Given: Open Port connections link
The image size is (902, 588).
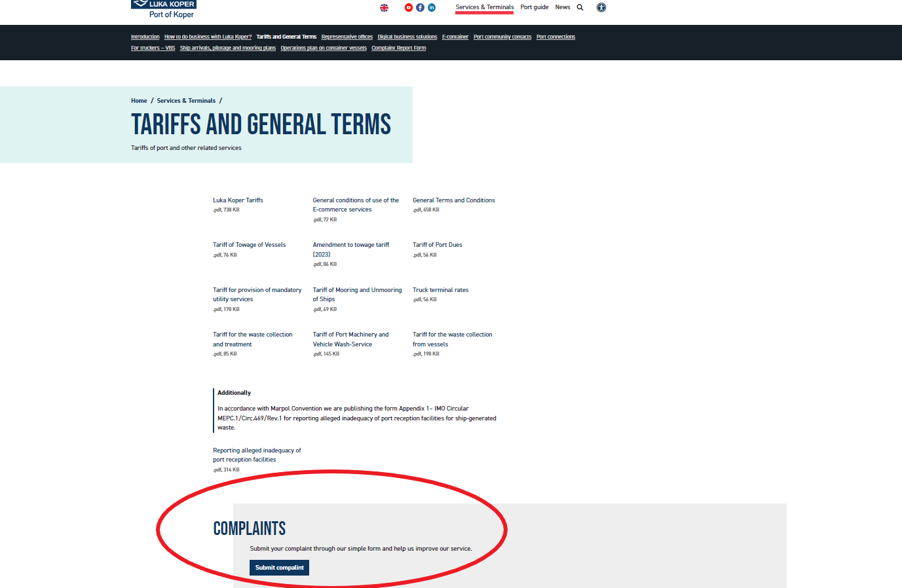Looking at the screenshot, I should click(555, 37).
